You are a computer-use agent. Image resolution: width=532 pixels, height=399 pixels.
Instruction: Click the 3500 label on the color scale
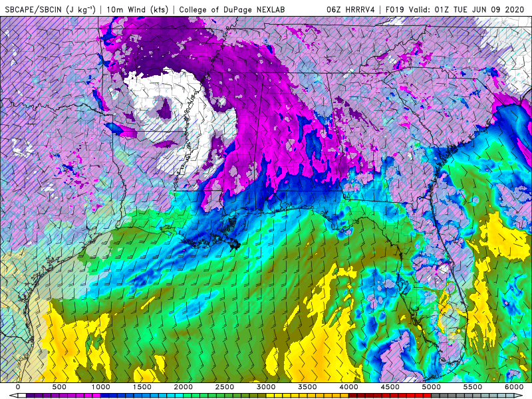pyautogui.click(x=307, y=387)
